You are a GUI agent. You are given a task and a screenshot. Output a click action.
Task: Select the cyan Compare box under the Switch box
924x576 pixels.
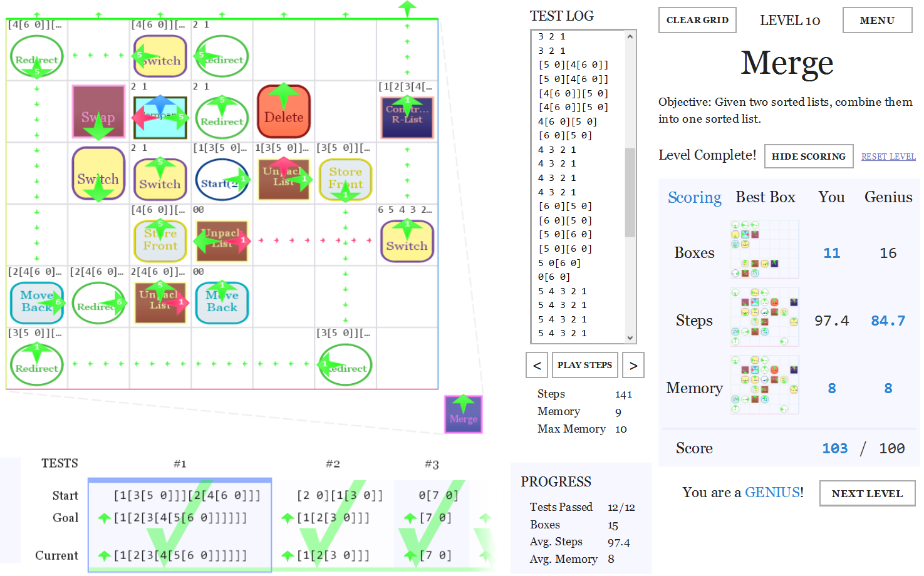point(160,117)
